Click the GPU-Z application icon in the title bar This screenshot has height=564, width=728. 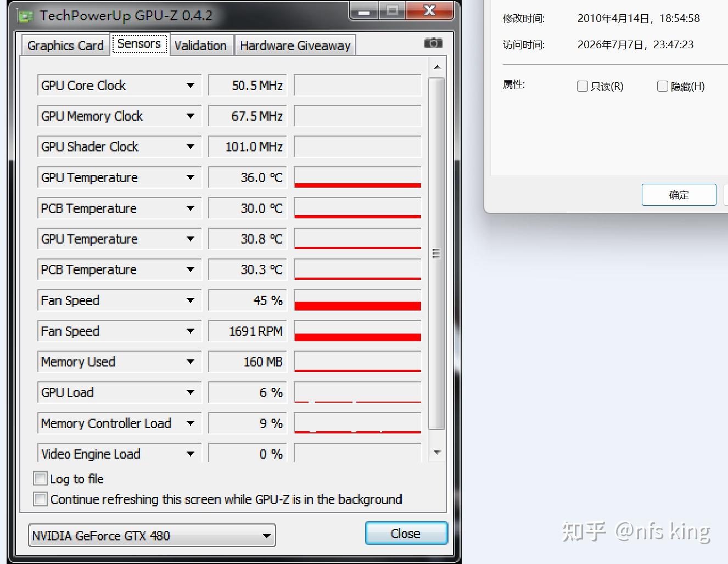click(25, 16)
